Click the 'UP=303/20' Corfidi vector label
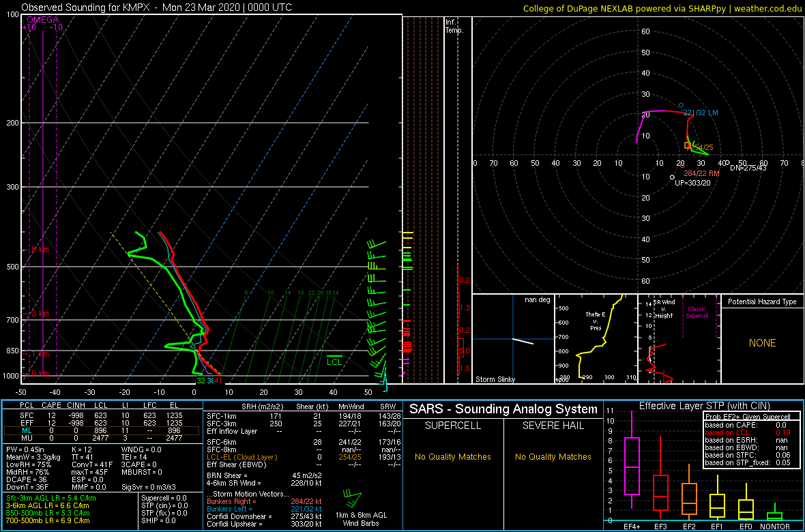 (692, 183)
